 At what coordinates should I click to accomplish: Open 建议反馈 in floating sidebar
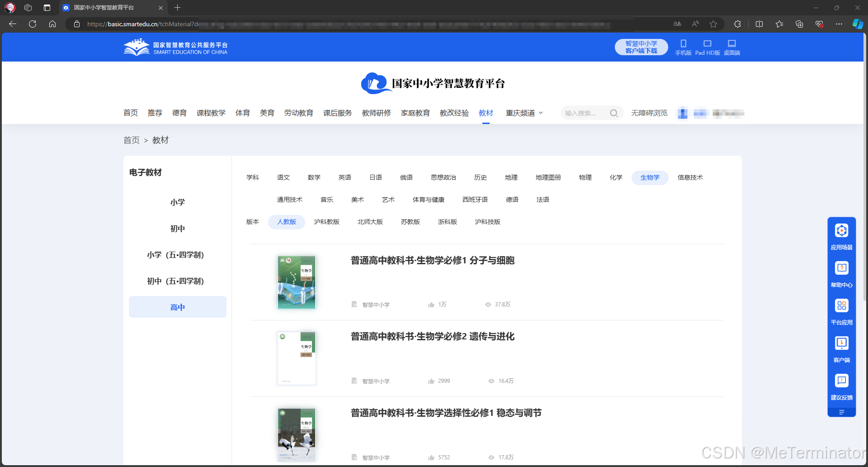point(842,387)
